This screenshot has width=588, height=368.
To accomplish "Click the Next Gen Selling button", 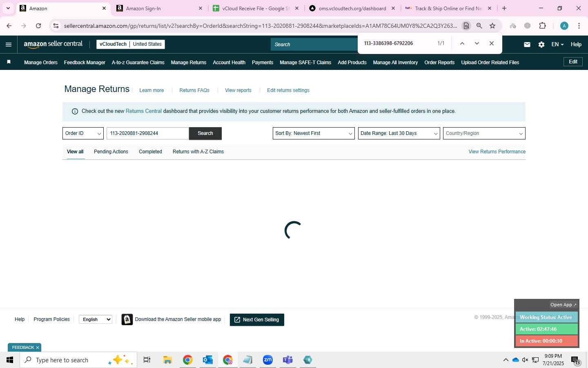I will pyautogui.click(x=257, y=320).
